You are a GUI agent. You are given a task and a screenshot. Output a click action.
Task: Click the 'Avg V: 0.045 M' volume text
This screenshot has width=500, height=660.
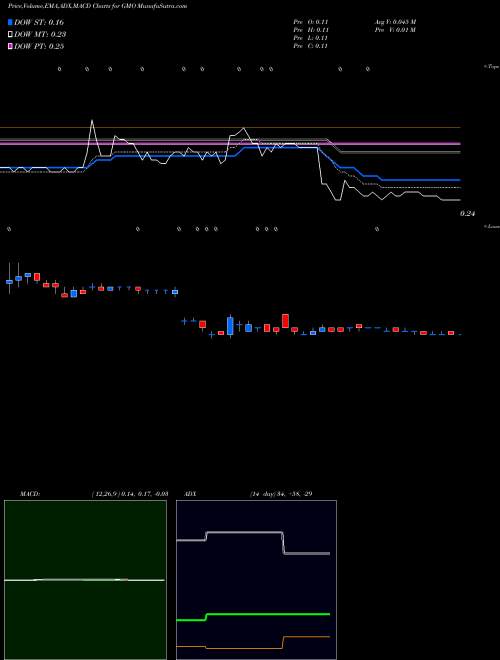click(395, 22)
